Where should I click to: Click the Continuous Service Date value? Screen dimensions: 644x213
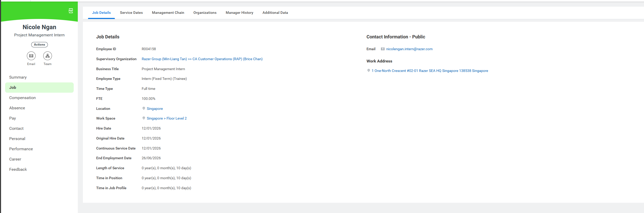tap(151, 148)
